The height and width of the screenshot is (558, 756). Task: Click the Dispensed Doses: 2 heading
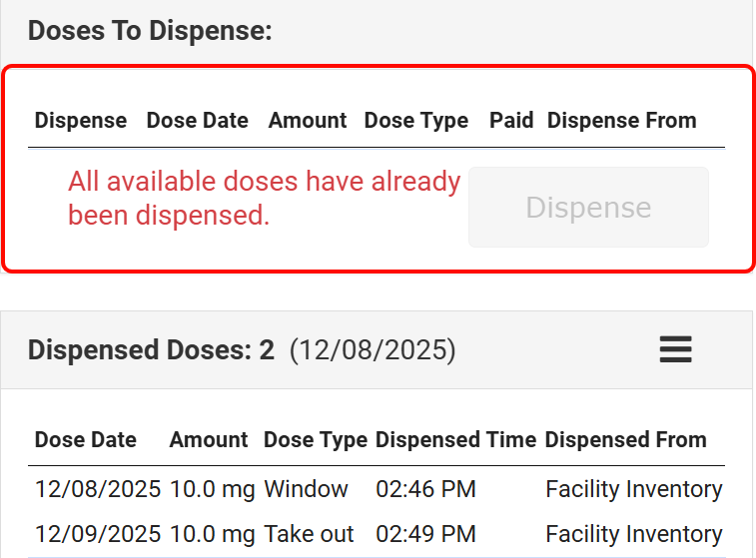151,350
